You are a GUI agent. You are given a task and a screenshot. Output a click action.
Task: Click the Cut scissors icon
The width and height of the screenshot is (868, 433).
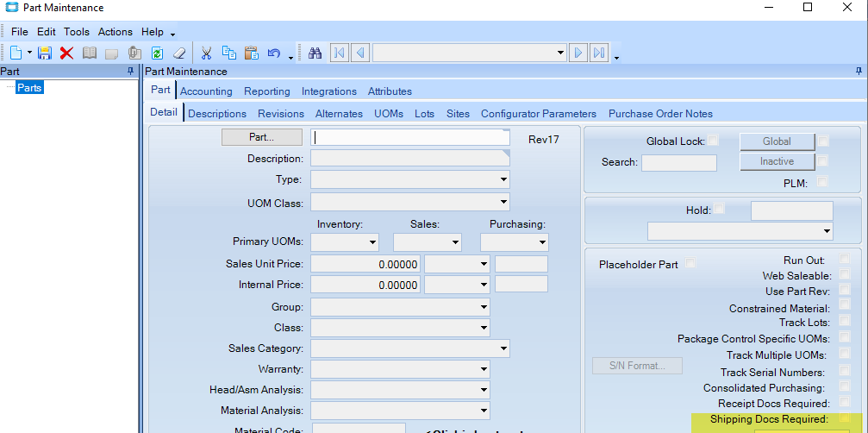coord(207,53)
